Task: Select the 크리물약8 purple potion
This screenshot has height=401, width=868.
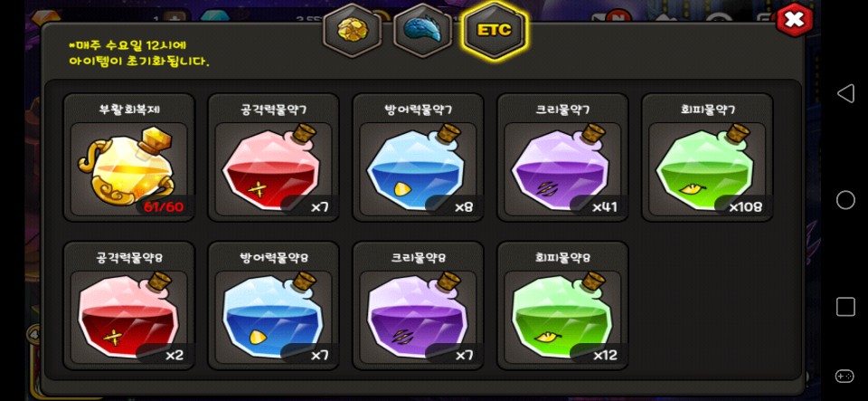Action: pyautogui.click(x=418, y=306)
